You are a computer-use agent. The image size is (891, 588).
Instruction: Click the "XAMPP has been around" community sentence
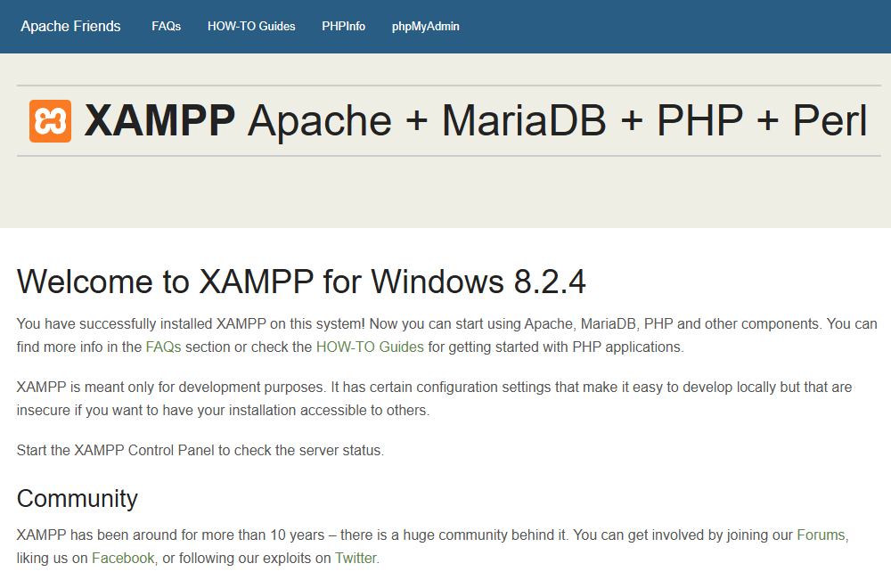pos(178,535)
